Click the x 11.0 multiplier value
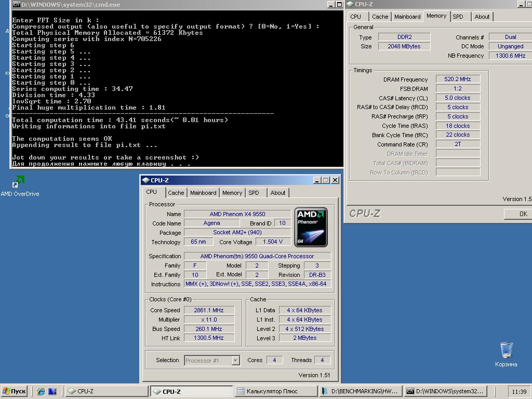The width and height of the screenshot is (532, 399). point(209,320)
